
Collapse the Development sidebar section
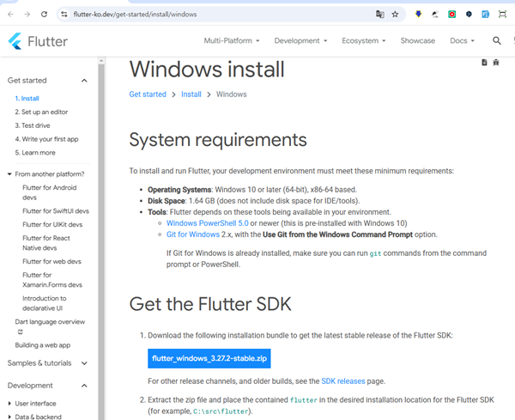(84, 386)
